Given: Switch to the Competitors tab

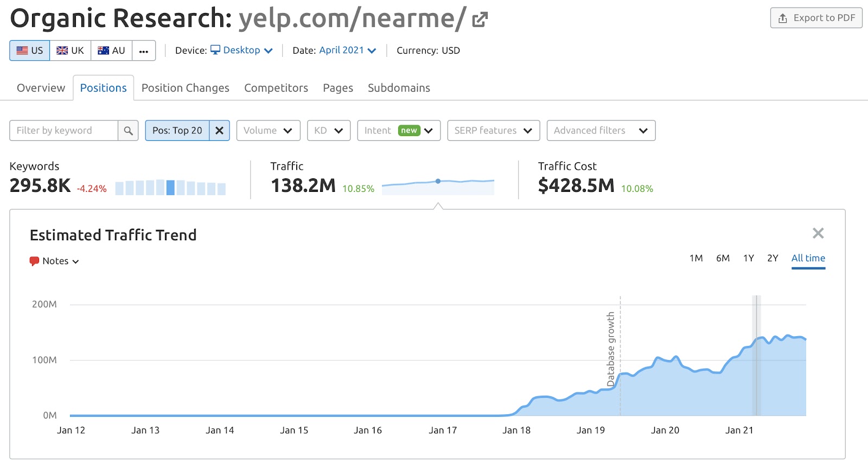Looking at the screenshot, I should [276, 88].
